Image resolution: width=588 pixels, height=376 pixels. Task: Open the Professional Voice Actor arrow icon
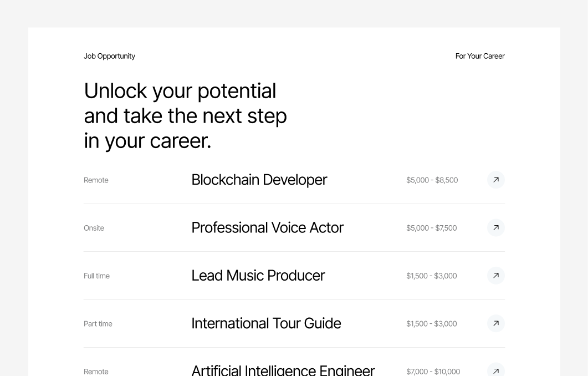point(496,227)
